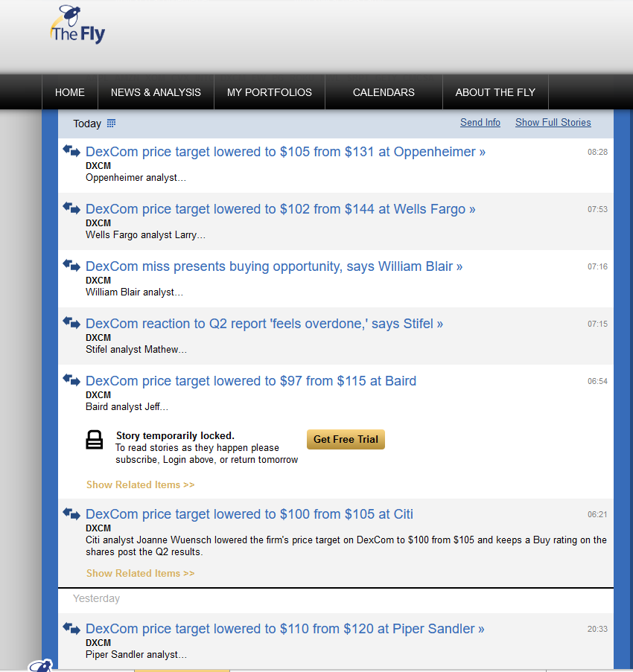Click arrows icon beside Oppenheimer DexCom story
Image resolution: width=633 pixels, height=672 pixels.
[x=71, y=151]
